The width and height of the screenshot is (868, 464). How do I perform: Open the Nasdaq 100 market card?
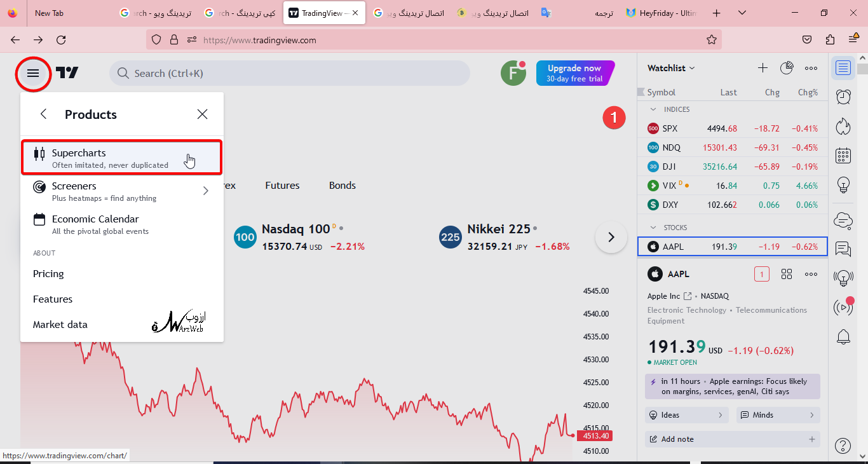299,237
